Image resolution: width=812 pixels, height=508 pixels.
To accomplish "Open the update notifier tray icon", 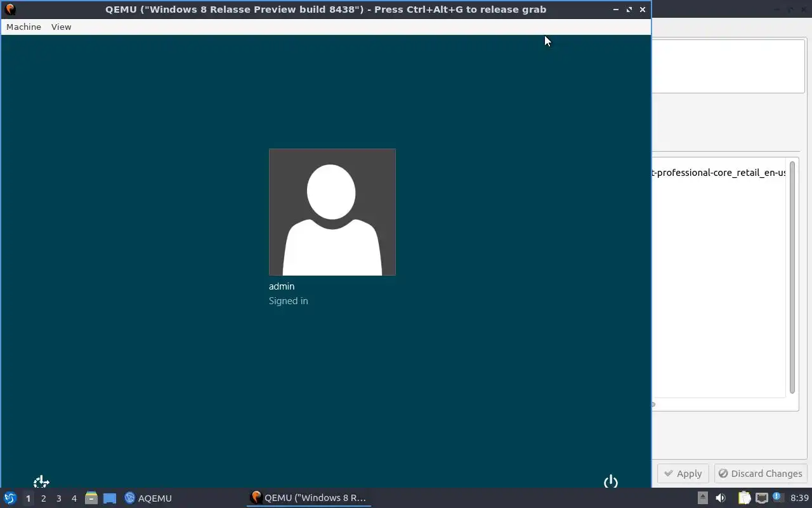I will tap(778, 497).
